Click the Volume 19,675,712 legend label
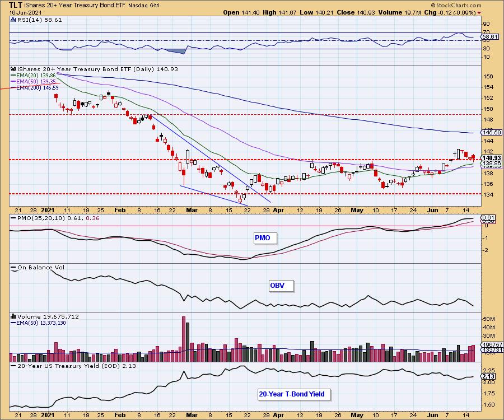Image resolution: width=504 pixels, height=420 pixels. coord(48,316)
